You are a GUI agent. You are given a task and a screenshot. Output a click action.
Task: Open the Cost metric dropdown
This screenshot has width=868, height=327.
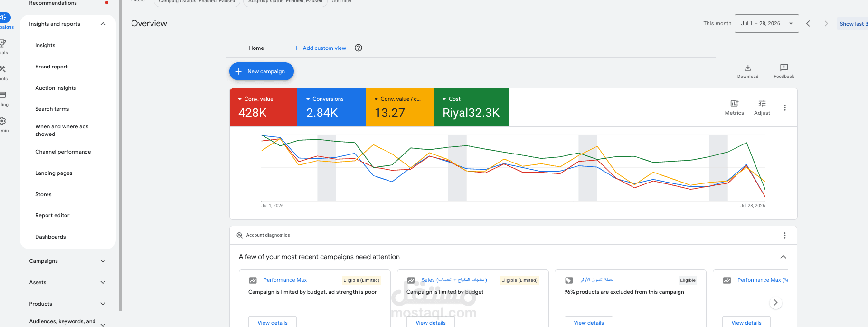click(x=444, y=99)
